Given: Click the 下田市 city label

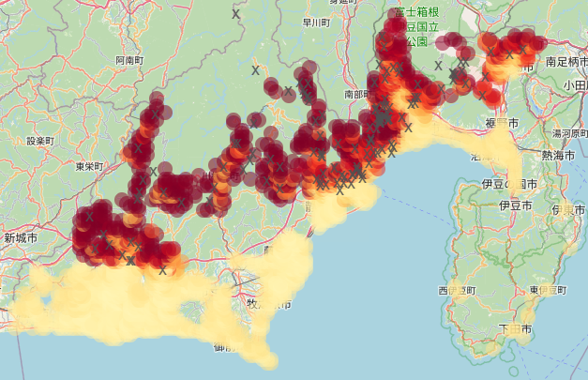Looking at the screenshot, I should [x=515, y=330].
